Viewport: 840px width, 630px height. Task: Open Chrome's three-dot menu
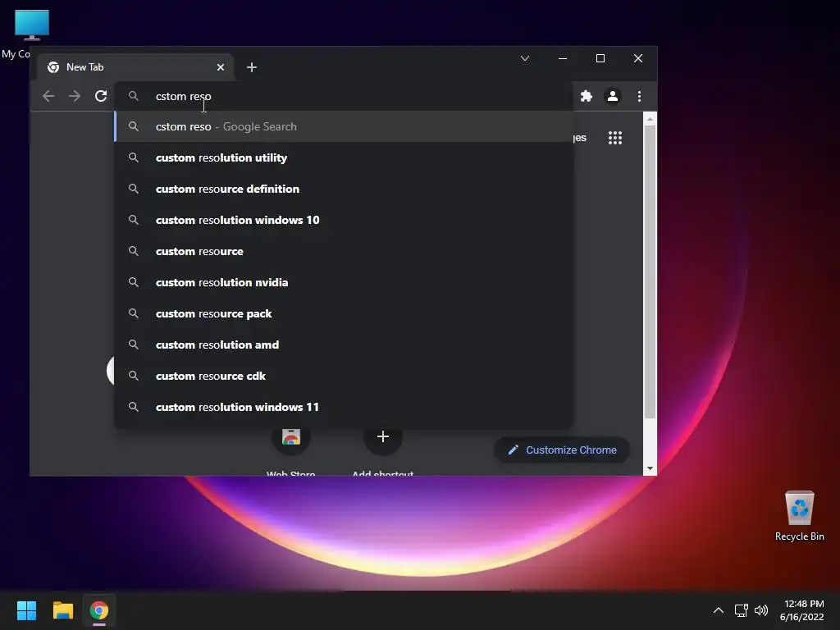pyautogui.click(x=639, y=96)
